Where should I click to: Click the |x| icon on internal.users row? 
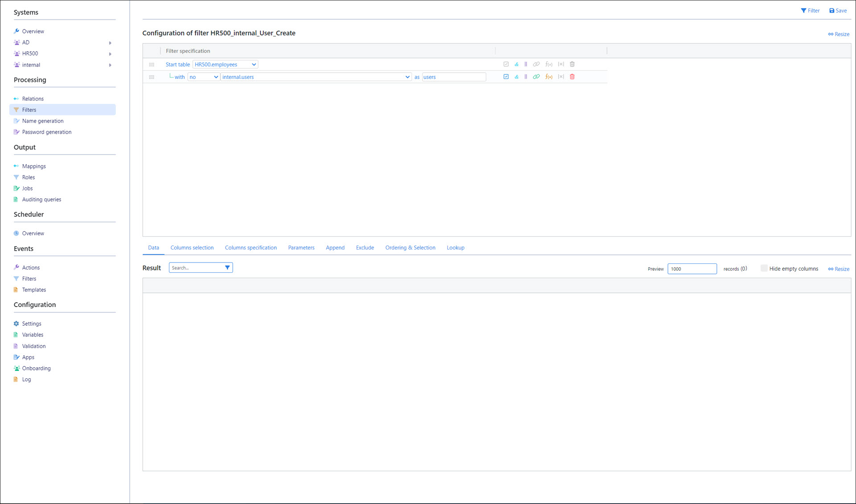561,77
